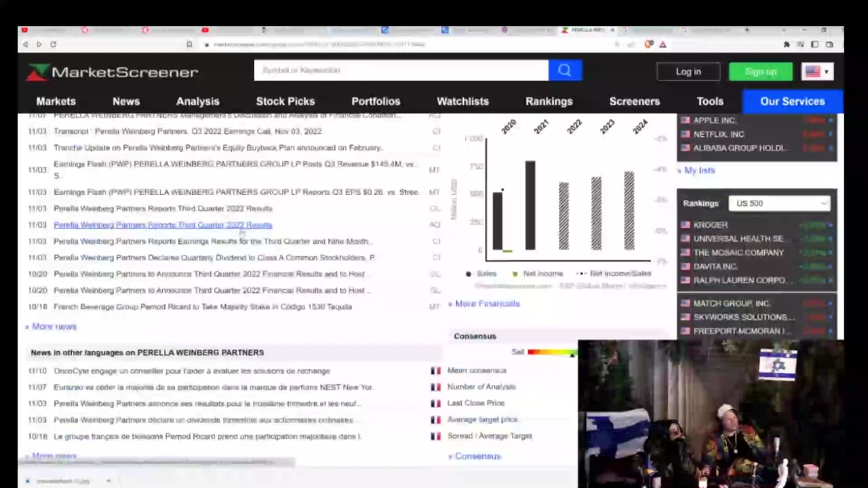Click the 2021 sales bar in chart
The image size is (868, 488).
(x=530, y=205)
